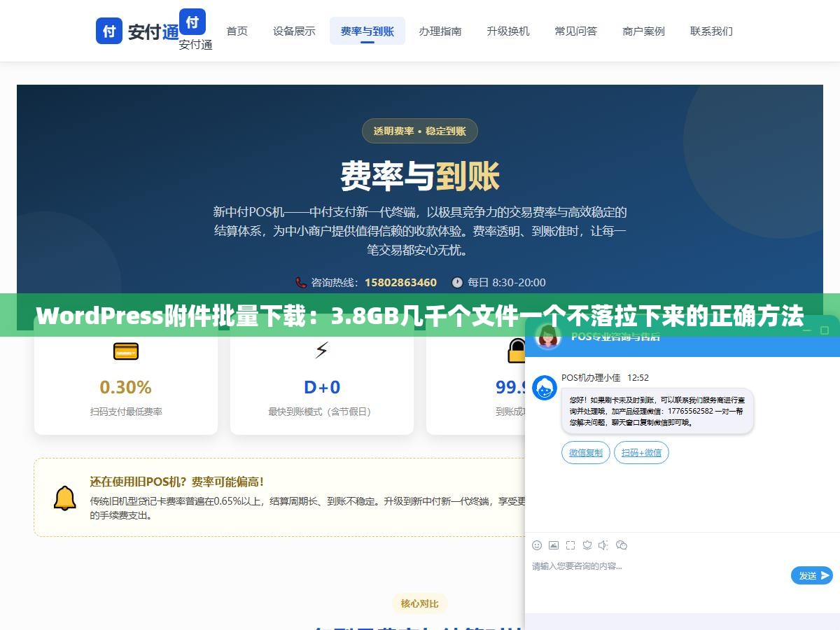Click the clock icon before 每日 8:30-20:00
Image resolution: width=840 pixels, height=630 pixels.
coord(457,283)
